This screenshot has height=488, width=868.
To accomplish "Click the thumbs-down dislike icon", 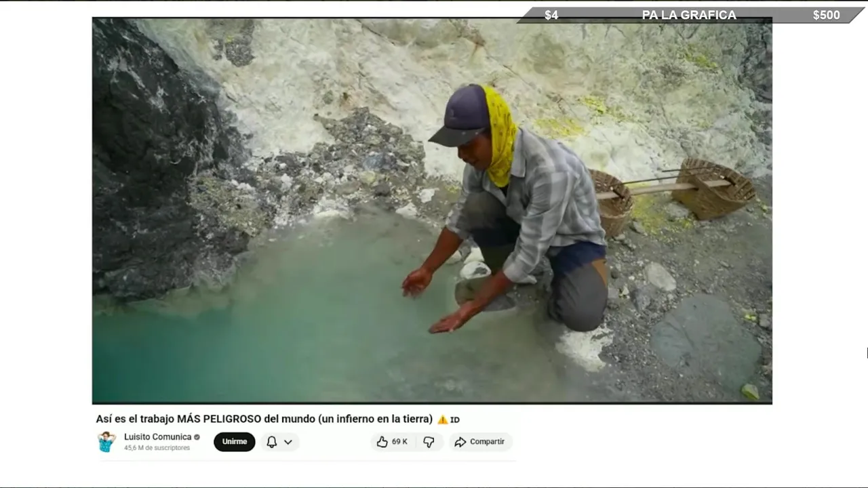I will click(429, 442).
